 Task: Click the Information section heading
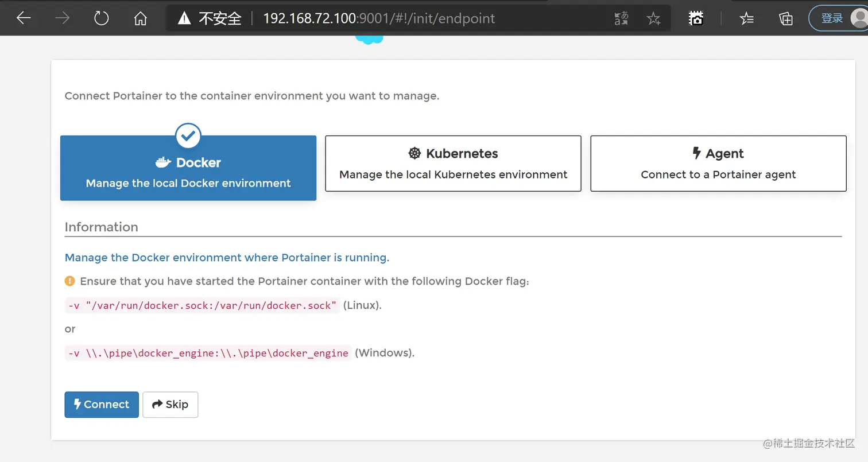(101, 227)
